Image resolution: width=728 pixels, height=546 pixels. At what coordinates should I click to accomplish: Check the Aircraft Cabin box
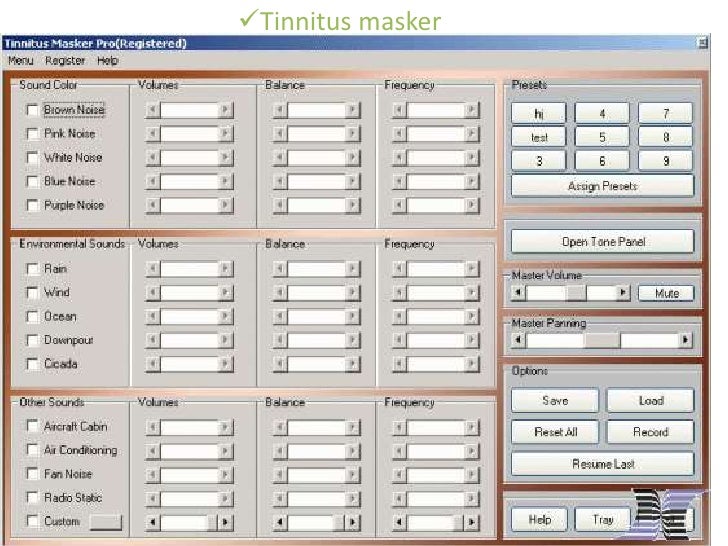tap(32, 426)
